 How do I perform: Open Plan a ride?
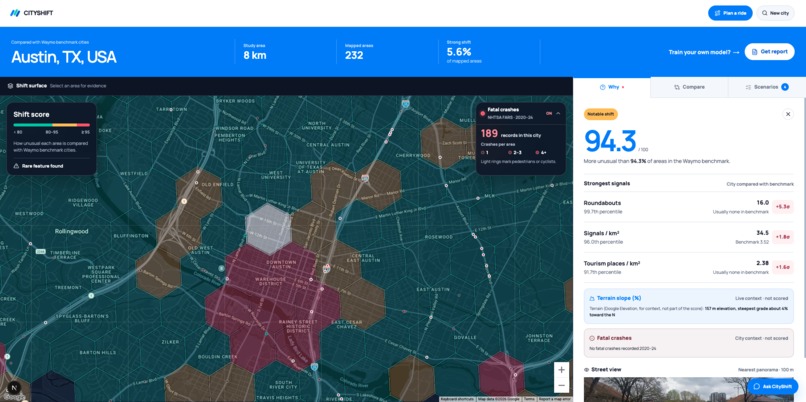pos(730,13)
